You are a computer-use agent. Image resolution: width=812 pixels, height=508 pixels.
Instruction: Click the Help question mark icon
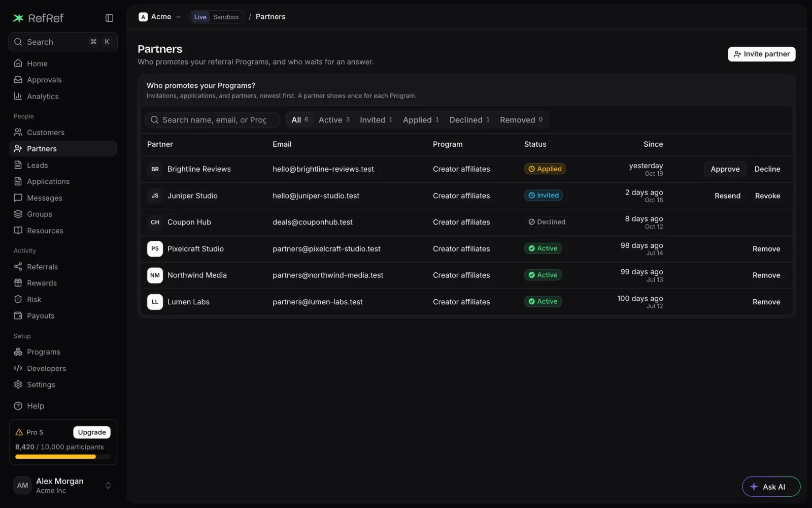[18, 406]
